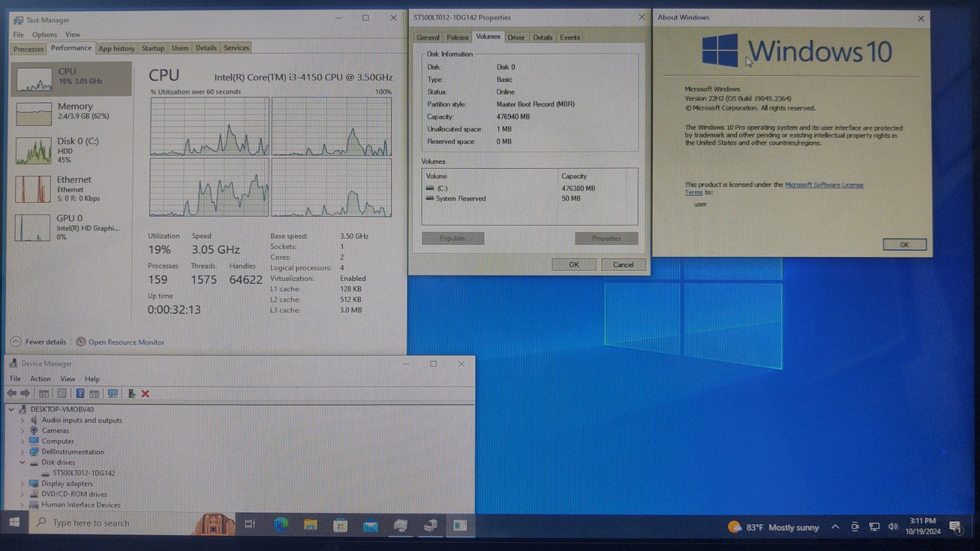Image resolution: width=980 pixels, height=551 pixels.
Task: Expand the Display adapters node
Action: (22, 484)
